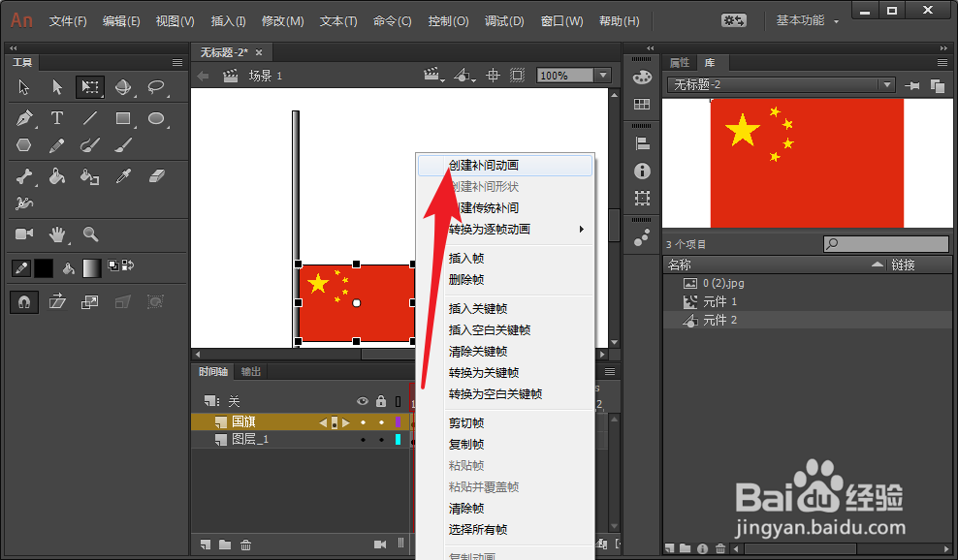Open the Timeline panel options menu
Viewport: 958px width, 560px height.
[610, 371]
